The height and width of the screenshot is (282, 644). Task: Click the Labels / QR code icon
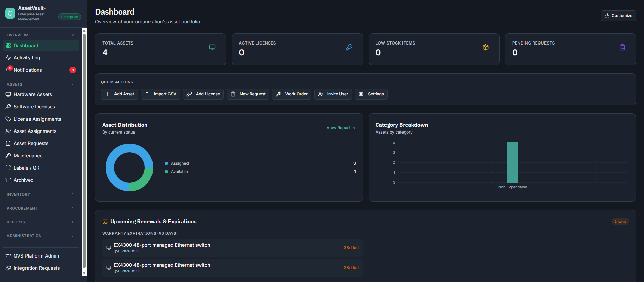click(x=8, y=168)
